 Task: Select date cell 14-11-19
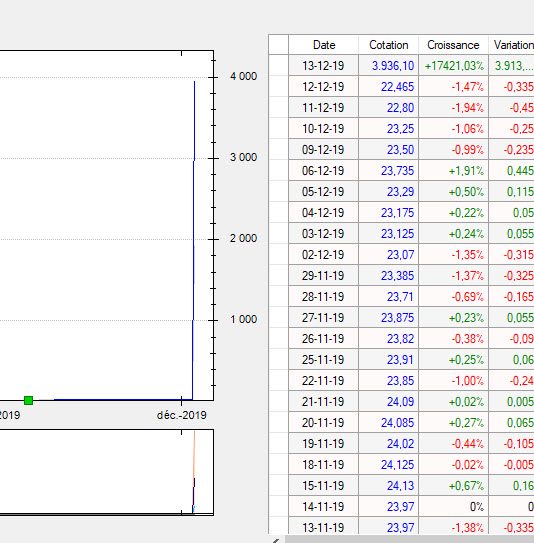click(x=323, y=507)
